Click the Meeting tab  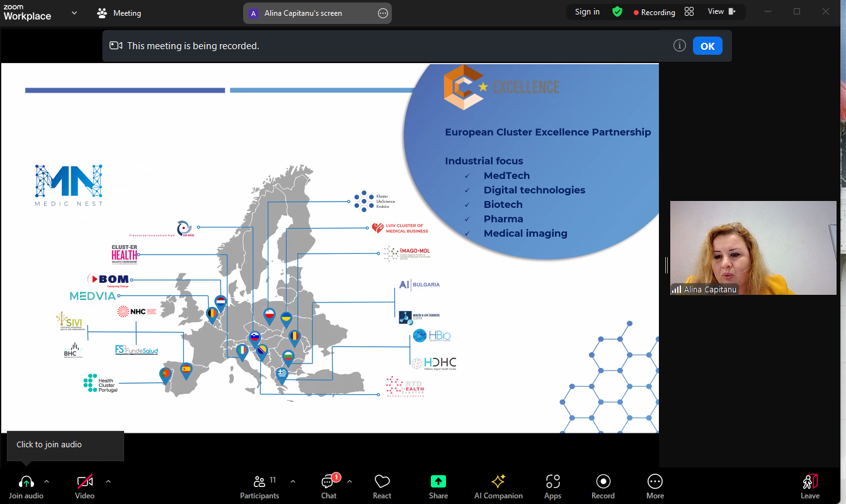(x=119, y=13)
